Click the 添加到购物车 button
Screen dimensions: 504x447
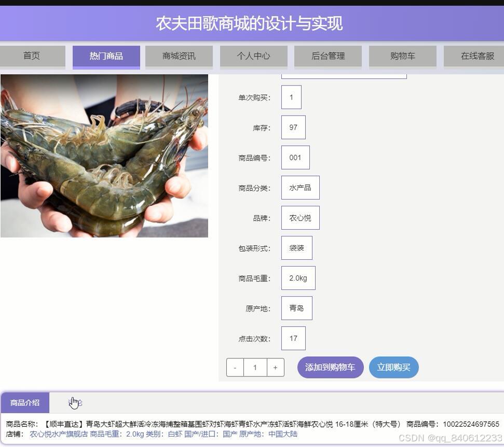point(329,367)
